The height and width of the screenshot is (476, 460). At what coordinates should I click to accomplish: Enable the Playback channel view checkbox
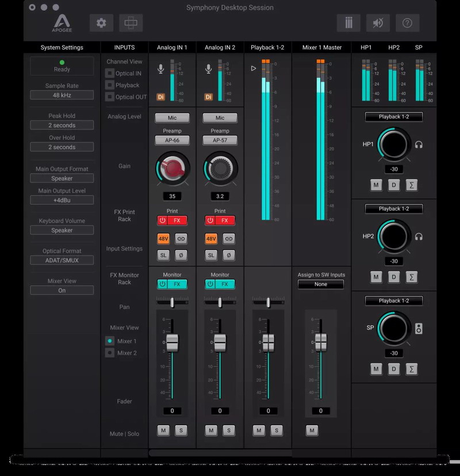point(109,85)
